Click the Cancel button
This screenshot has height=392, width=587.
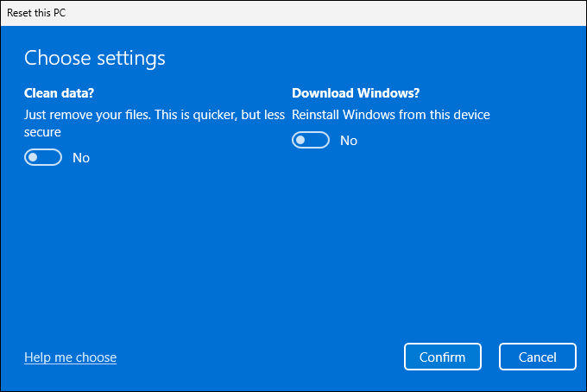(537, 357)
